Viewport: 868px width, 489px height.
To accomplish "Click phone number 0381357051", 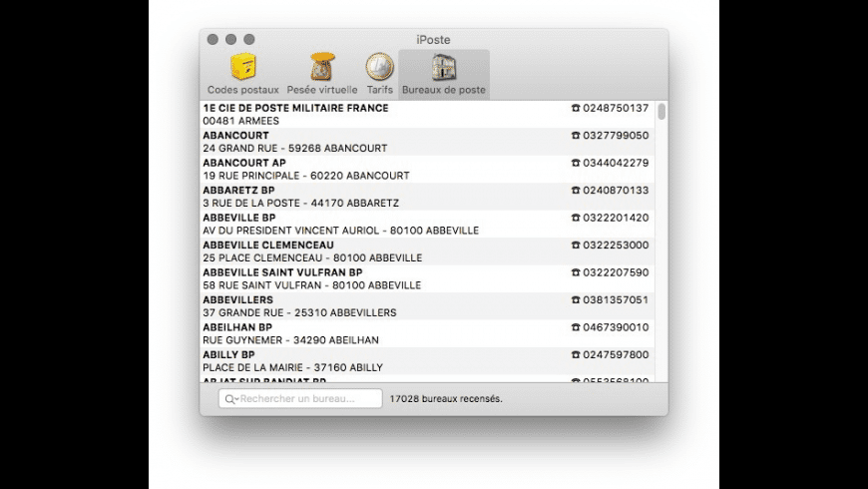I will pos(616,300).
